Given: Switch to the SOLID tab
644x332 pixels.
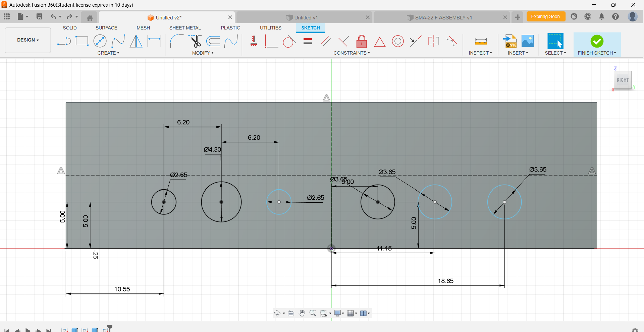Looking at the screenshot, I should pos(70,28).
